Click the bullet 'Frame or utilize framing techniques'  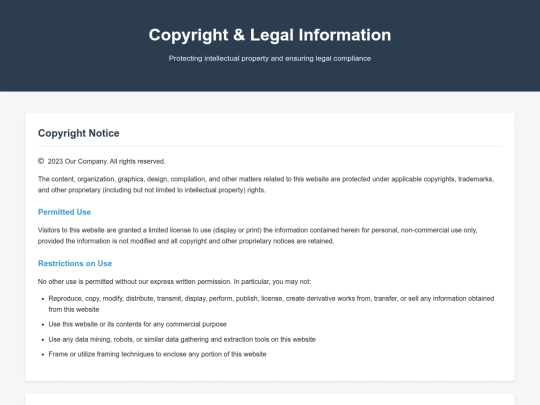[157, 354]
